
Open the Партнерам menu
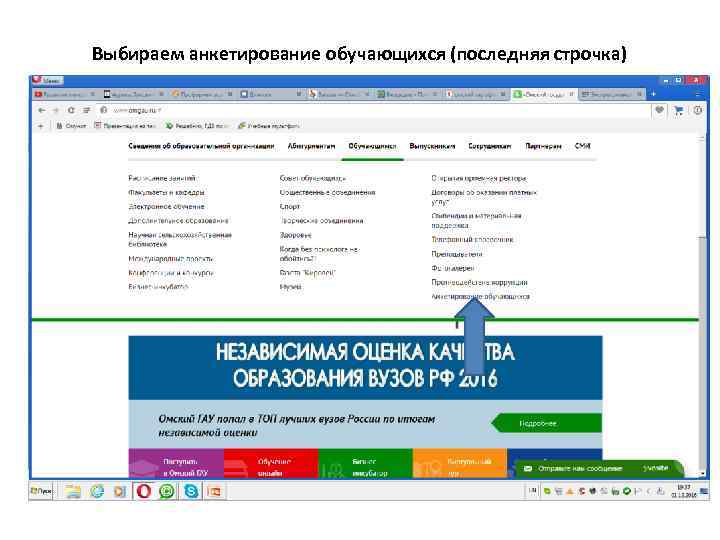tap(543, 146)
